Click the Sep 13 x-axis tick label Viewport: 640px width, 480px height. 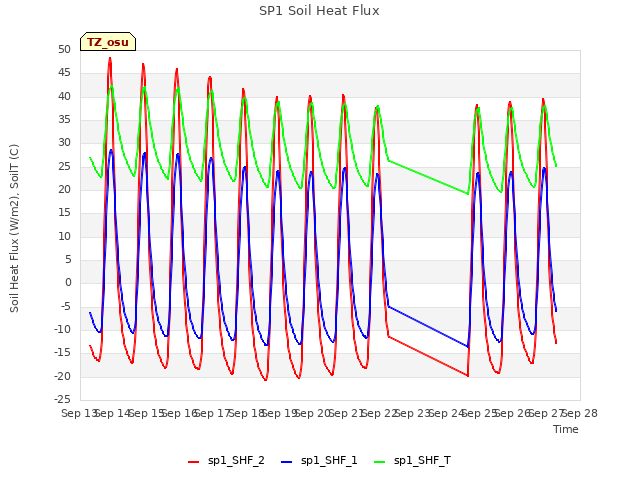pos(78,413)
